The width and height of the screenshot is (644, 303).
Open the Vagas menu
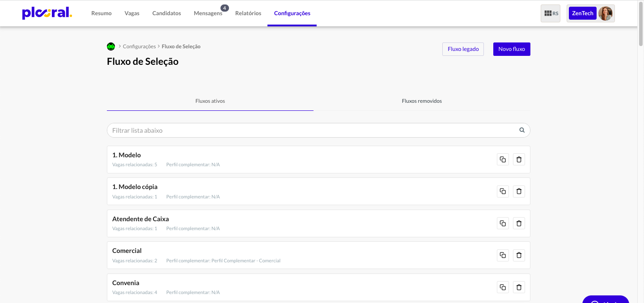tap(132, 13)
